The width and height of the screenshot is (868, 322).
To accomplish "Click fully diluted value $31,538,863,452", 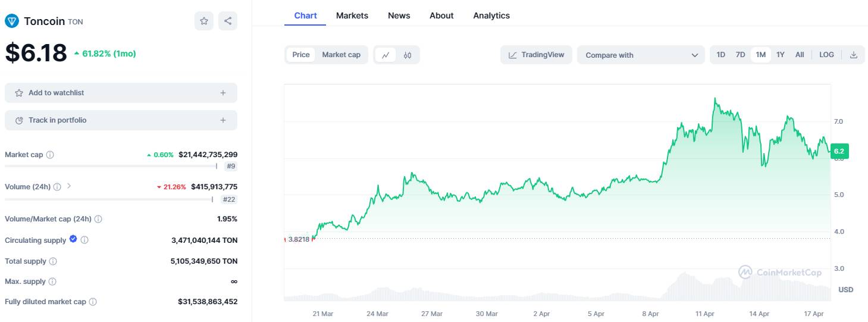I will point(208,302).
